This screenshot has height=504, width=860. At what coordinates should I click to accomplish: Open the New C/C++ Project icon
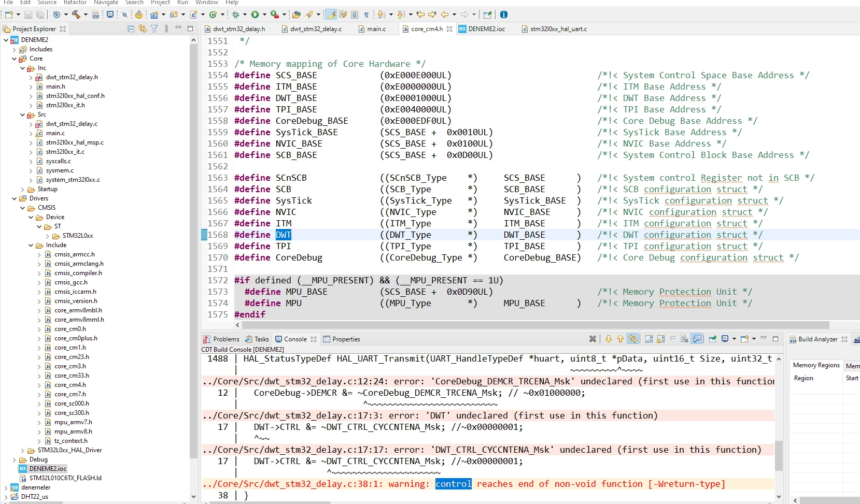[154, 15]
